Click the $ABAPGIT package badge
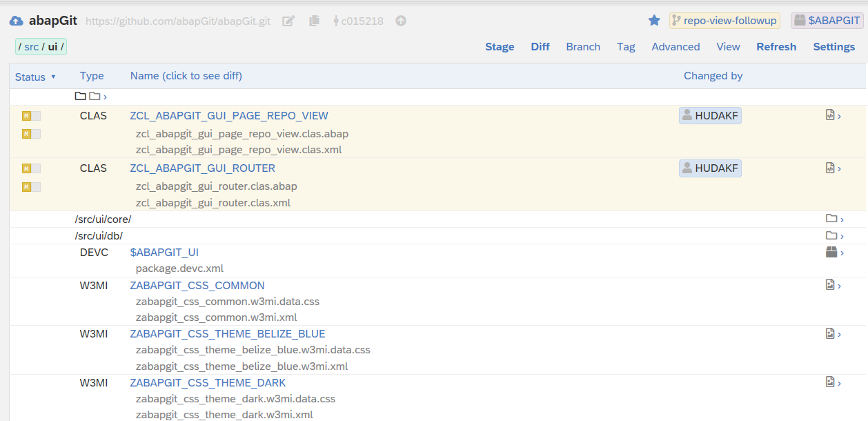Viewport: 868px width, 421px height. 827,21
